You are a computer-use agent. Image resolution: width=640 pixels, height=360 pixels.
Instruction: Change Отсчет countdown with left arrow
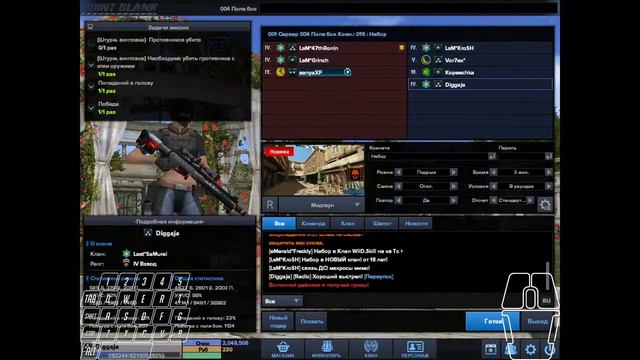[x=493, y=200]
